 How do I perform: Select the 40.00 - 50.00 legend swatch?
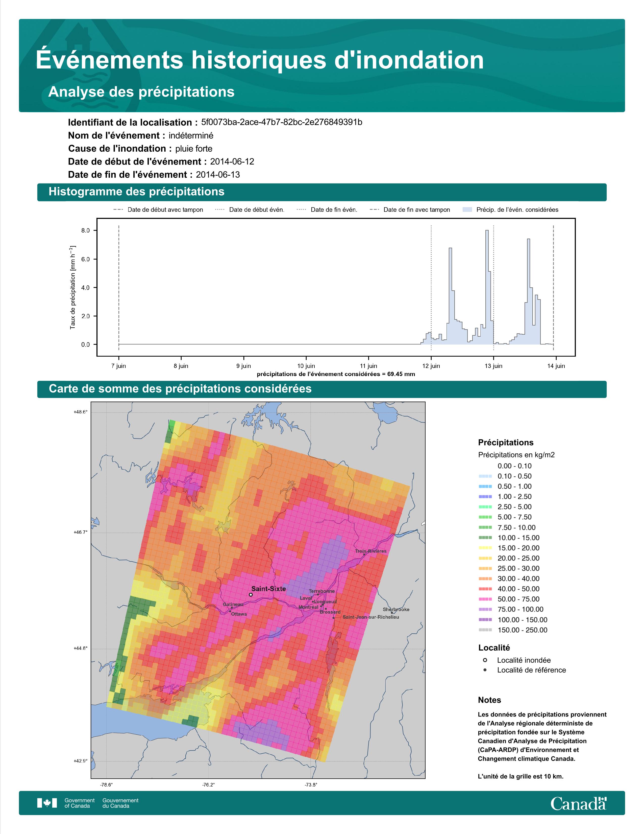click(485, 589)
